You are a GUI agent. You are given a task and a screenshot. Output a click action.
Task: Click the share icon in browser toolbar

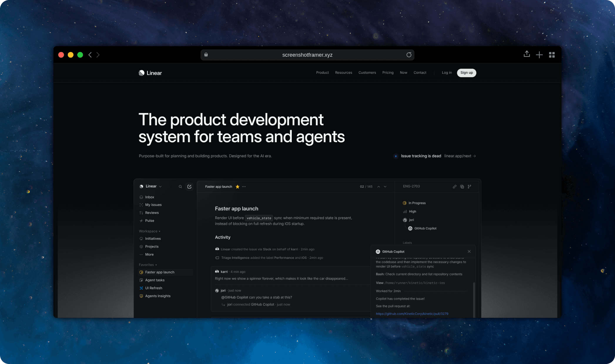527,54
